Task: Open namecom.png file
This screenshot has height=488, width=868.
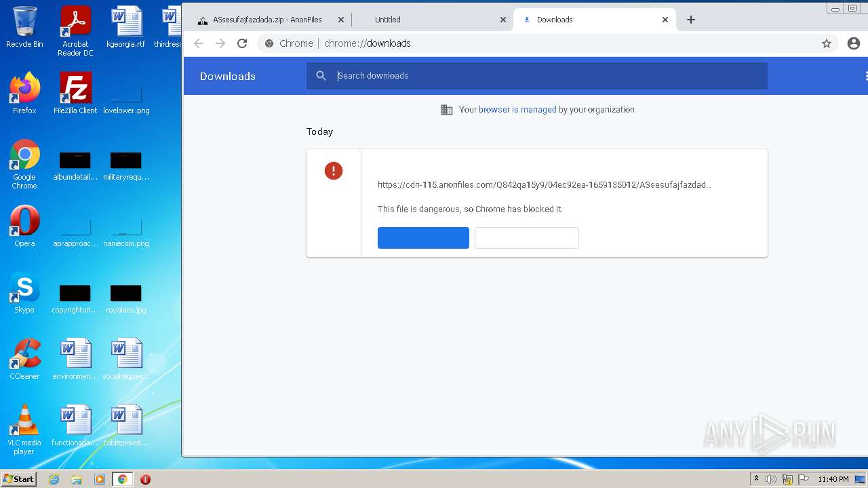Action: click(126, 232)
